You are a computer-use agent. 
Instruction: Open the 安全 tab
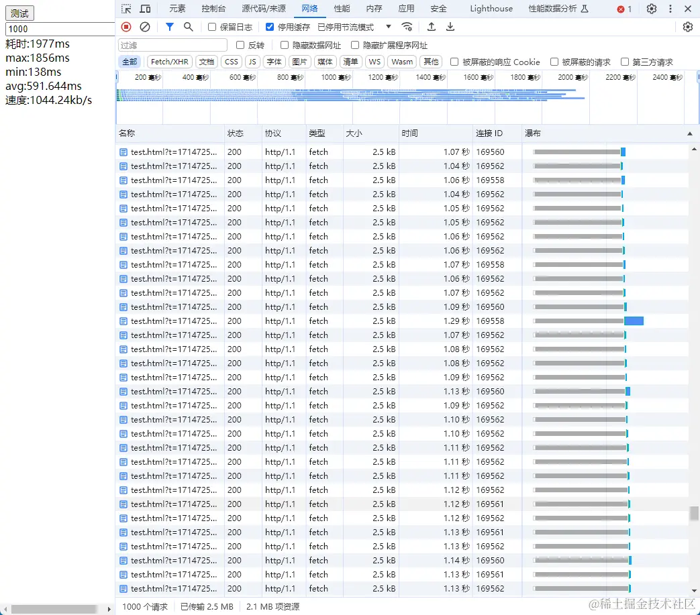438,9
